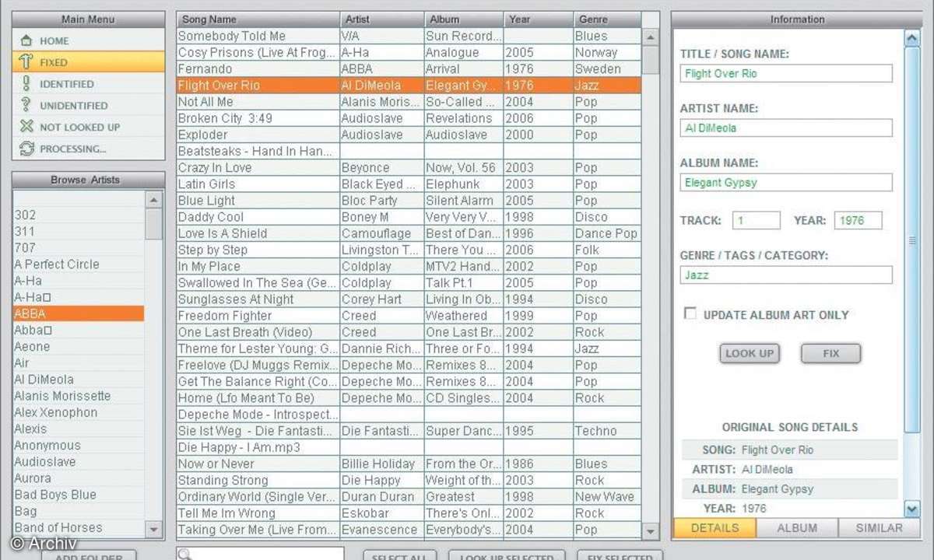Focus the Genre / Tags / Category field
This screenshot has height=560, width=934.
pos(786,275)
